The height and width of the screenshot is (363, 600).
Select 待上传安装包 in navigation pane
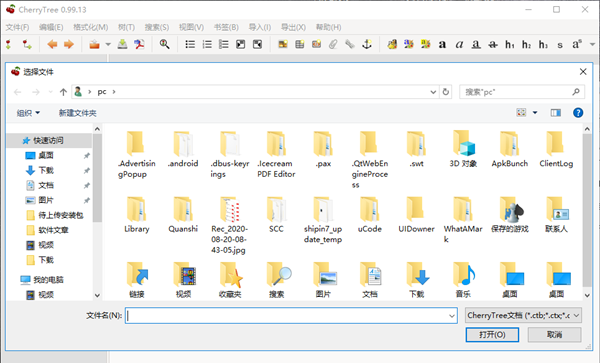click(61, 215)
